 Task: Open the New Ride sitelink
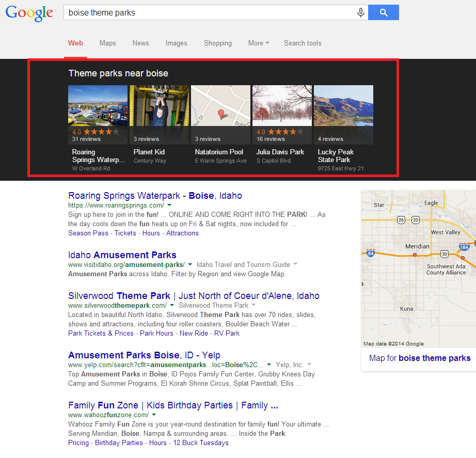click(x=194, y=334)
